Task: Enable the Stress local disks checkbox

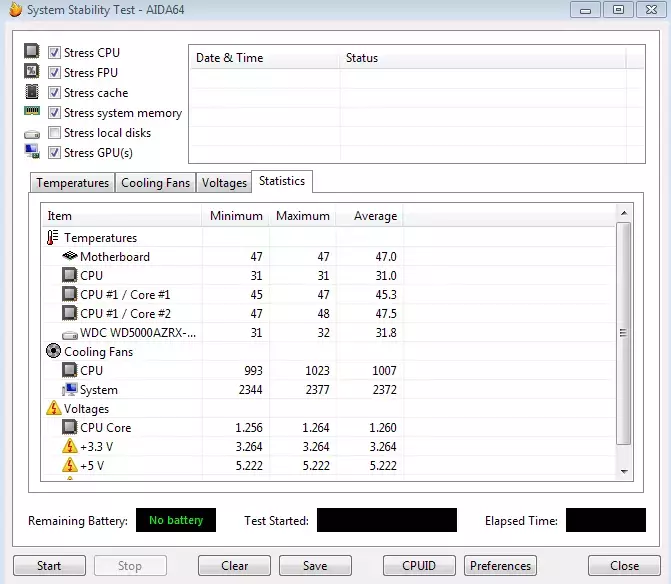Action: click(x=54, y=133)
